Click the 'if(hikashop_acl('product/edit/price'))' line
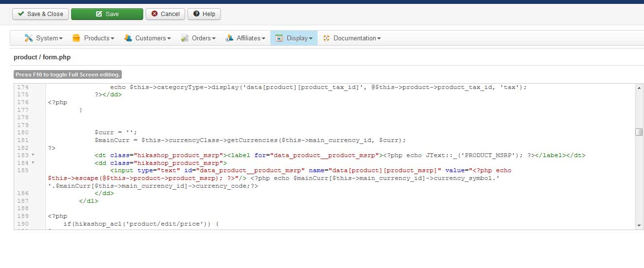Screen dimensions: 644x268 click(x=141, y=224)
